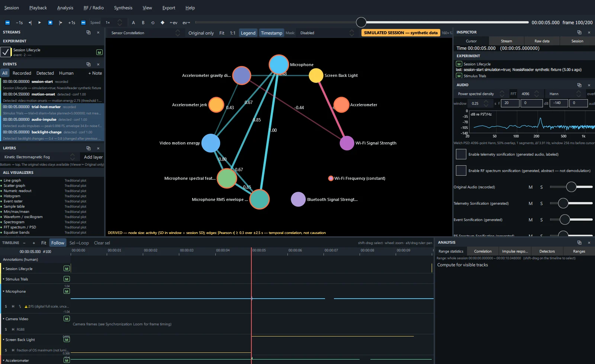Click Sel→Loop in timeline toolbar

(79, 243)
